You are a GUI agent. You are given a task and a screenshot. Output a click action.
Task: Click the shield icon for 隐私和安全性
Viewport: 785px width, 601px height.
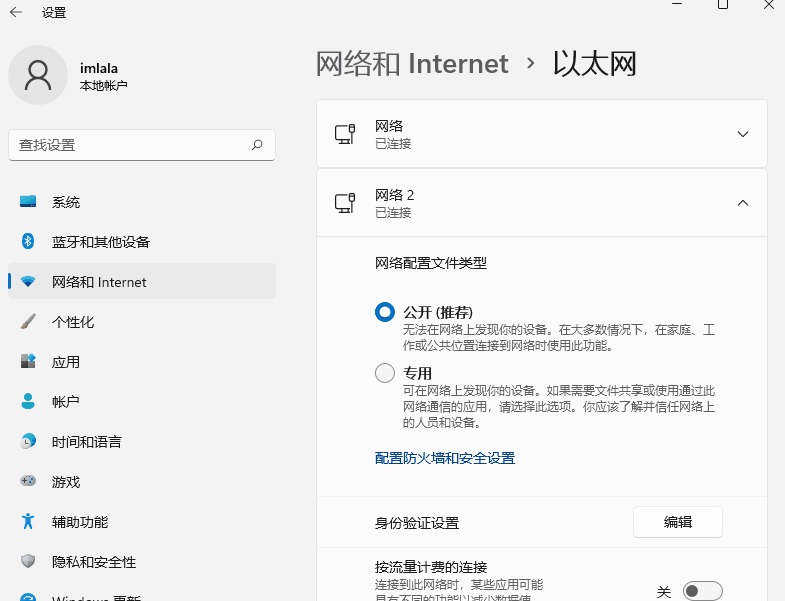(x=28, y=561)
